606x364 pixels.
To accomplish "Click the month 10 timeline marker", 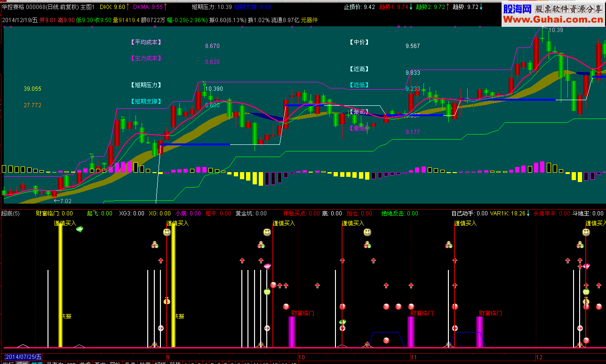I will 302,357.
